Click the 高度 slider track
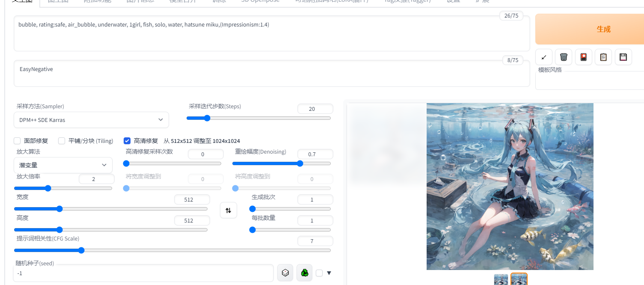 111,230
